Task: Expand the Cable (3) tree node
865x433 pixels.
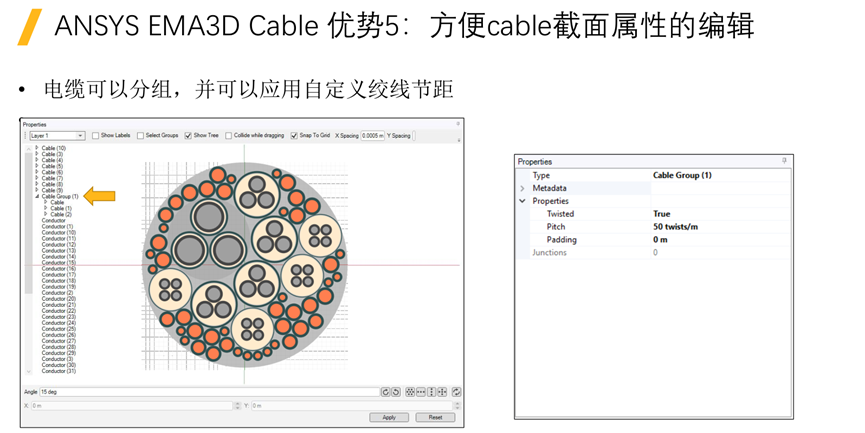Action: 37,154
